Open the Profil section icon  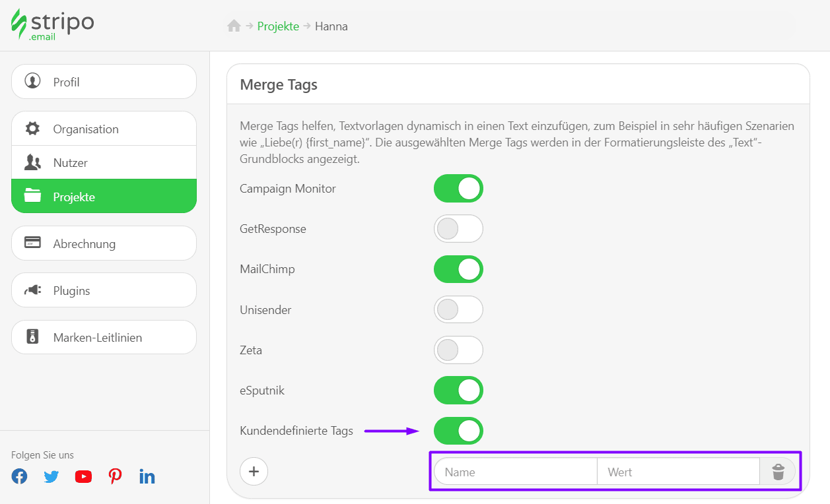34,81
